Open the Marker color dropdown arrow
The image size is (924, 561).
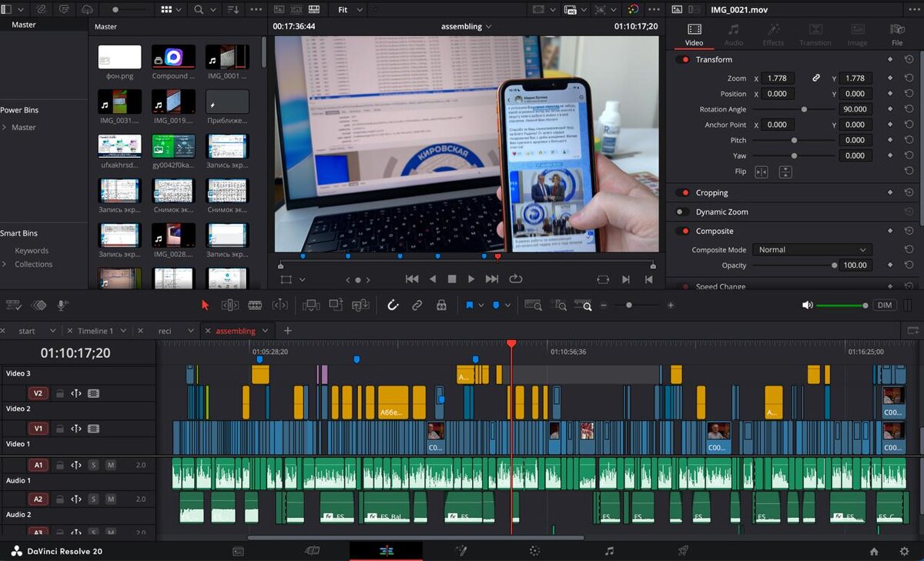tap(508, 306)
